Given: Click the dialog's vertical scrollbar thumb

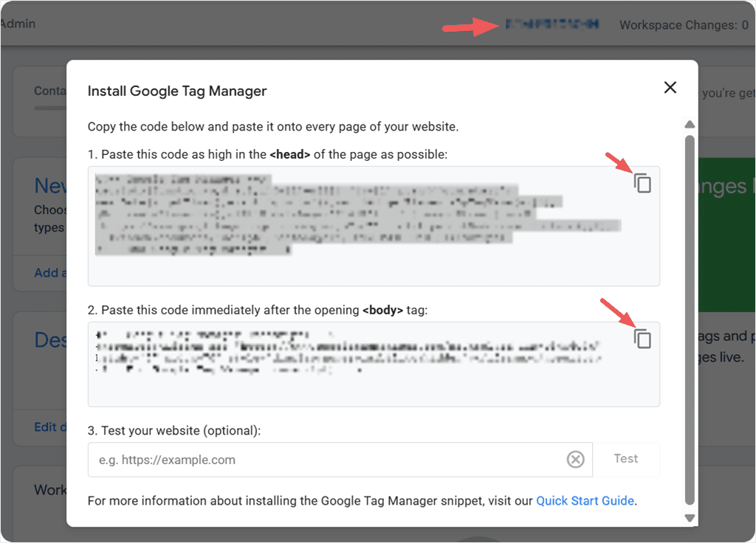Looking at the screenshot, I should tap(690, 320).
